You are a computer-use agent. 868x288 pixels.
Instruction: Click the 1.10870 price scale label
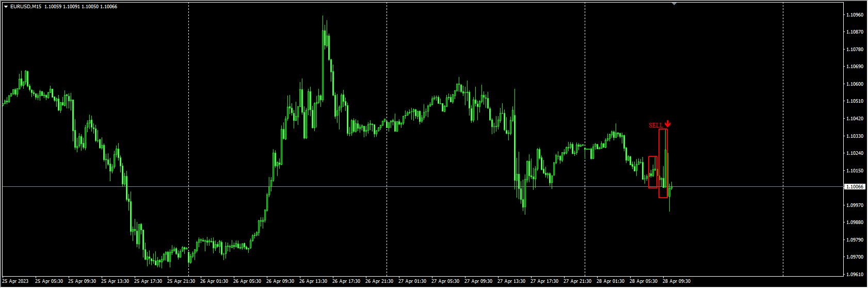[x=855, y=32]
